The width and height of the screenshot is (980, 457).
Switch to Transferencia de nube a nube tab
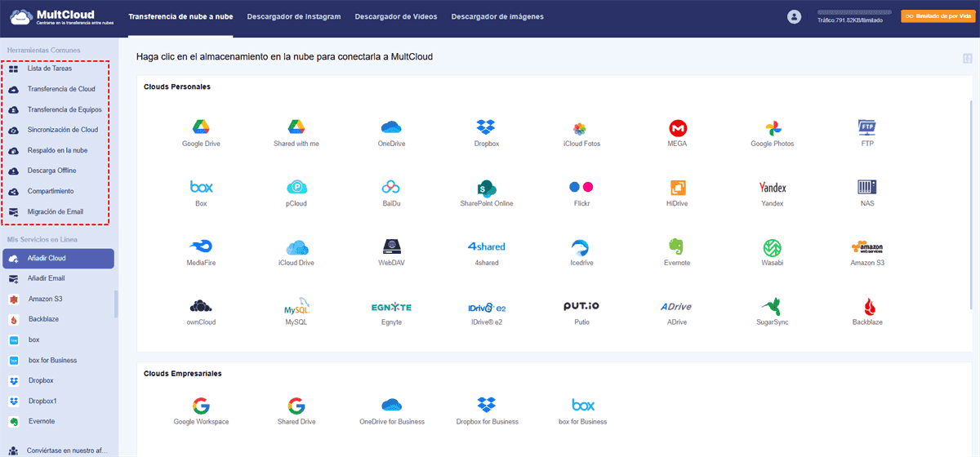click(x=180, y=16)
